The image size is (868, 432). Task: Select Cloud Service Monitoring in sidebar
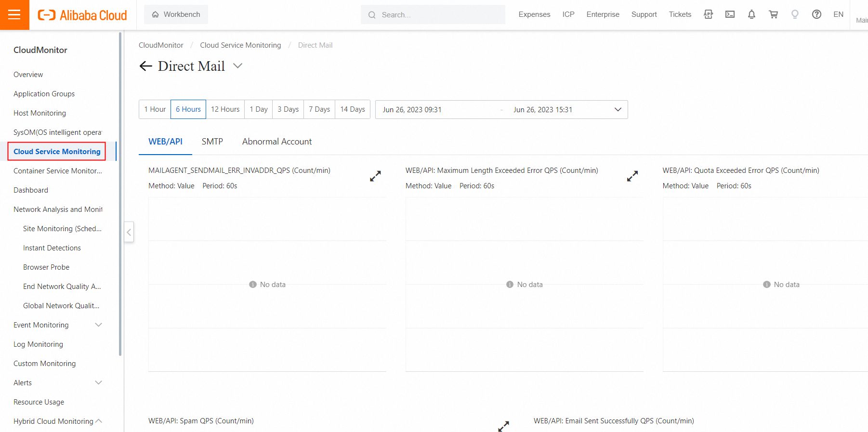pos(57,152)
